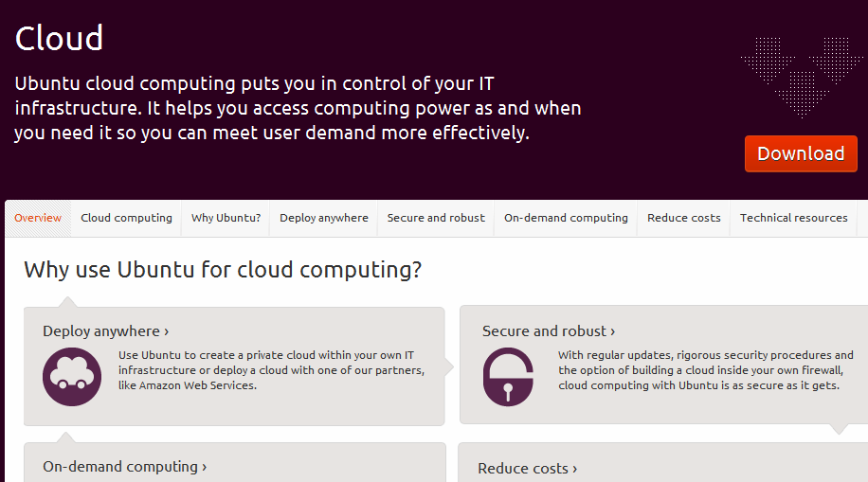Switch to On-demand computing tab
The width and height of the screenshot is (868, 482).
tap(566, 218)
